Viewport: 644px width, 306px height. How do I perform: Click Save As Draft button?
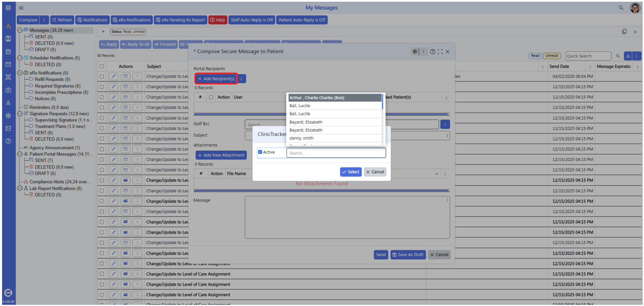click(408, 255)
